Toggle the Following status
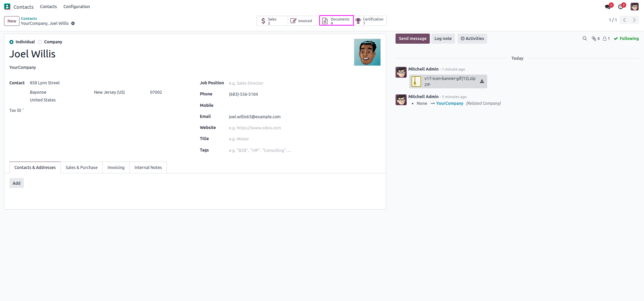644x301 pixels. click(626, 39)
